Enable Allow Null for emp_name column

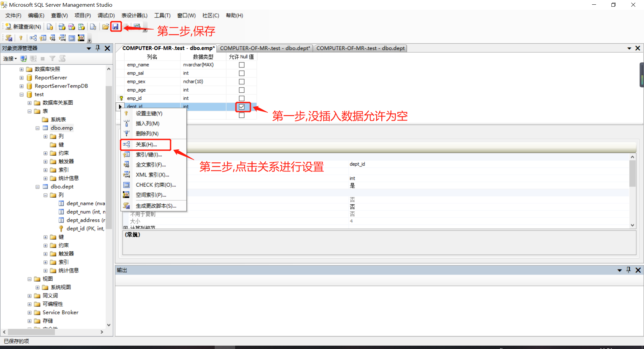[242, 65]
